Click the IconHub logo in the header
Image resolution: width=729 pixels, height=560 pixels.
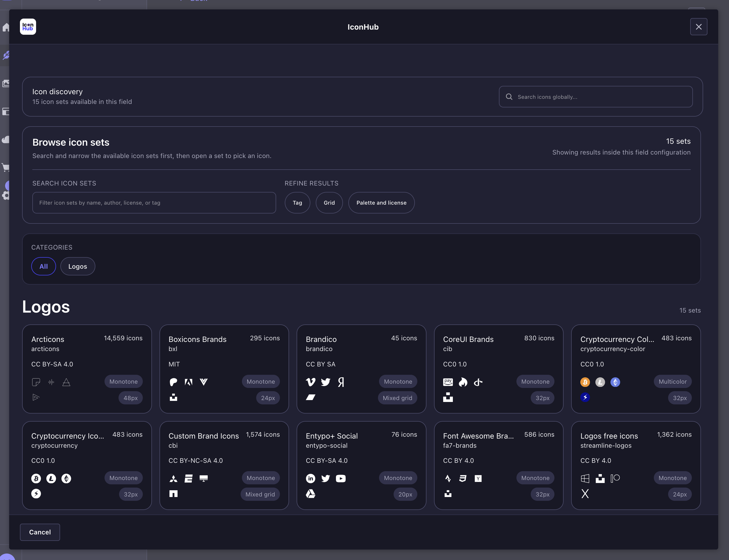tap(28, 27)
